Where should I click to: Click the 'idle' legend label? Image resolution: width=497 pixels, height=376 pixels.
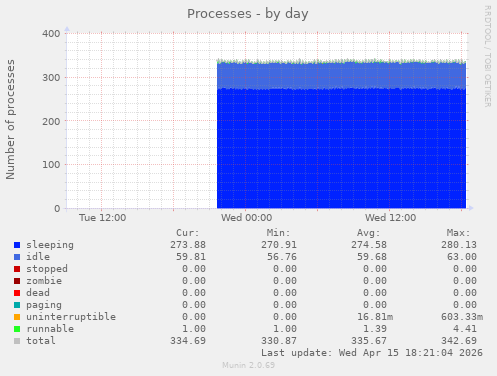38,257
